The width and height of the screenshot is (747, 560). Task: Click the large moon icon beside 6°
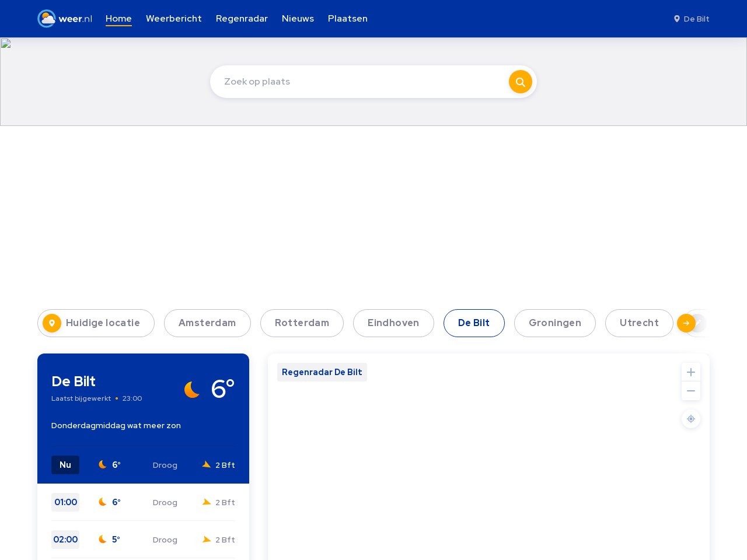tap(192, 389)
